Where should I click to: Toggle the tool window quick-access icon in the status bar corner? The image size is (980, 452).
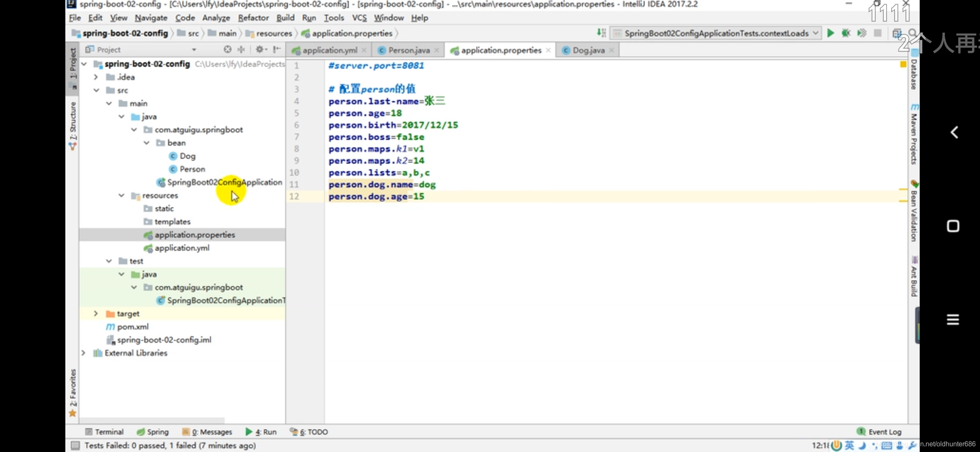tap(75, 445)
